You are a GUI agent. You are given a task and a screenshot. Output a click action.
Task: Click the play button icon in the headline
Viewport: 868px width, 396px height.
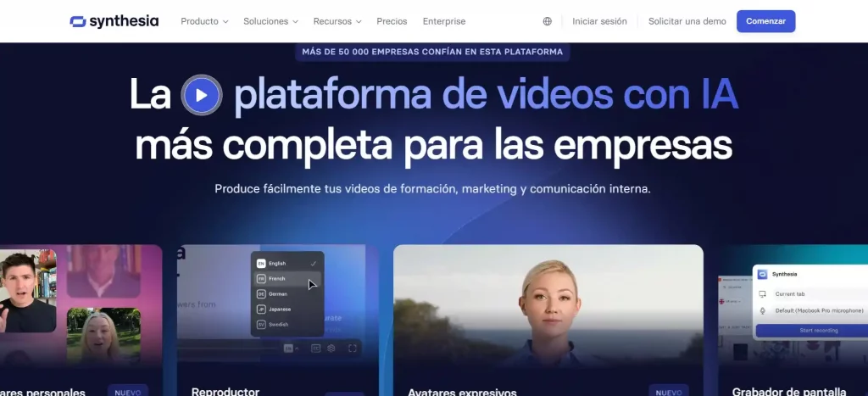tap(202, 95)
